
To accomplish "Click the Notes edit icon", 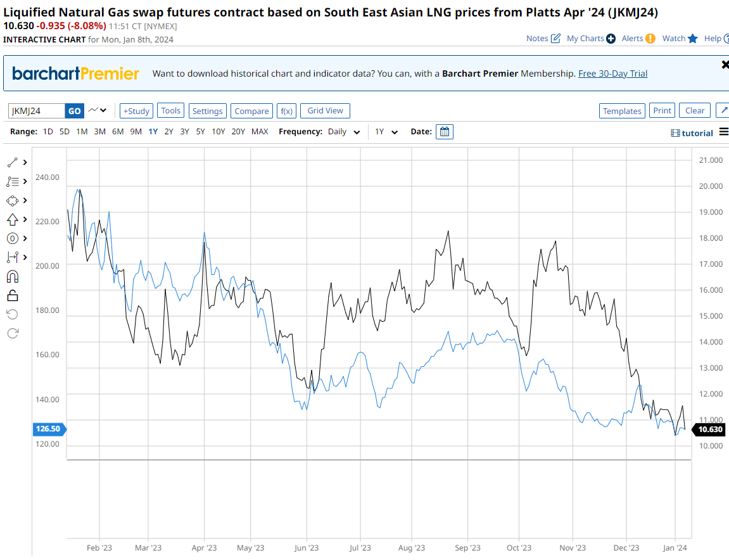I will pyautogui.click(x=555, y=39).
